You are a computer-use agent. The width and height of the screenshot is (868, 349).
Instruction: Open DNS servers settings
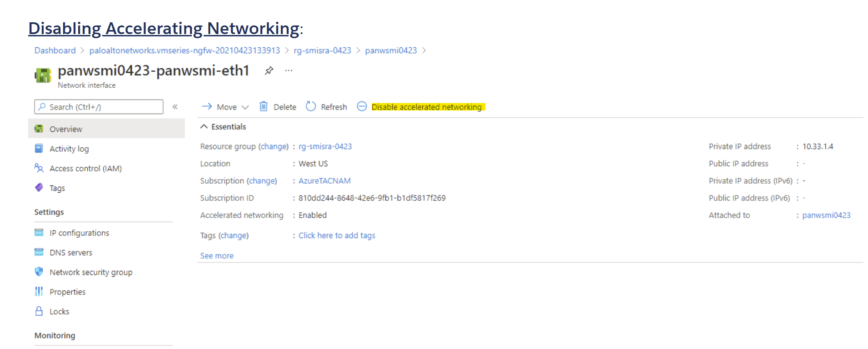(71, 252)
